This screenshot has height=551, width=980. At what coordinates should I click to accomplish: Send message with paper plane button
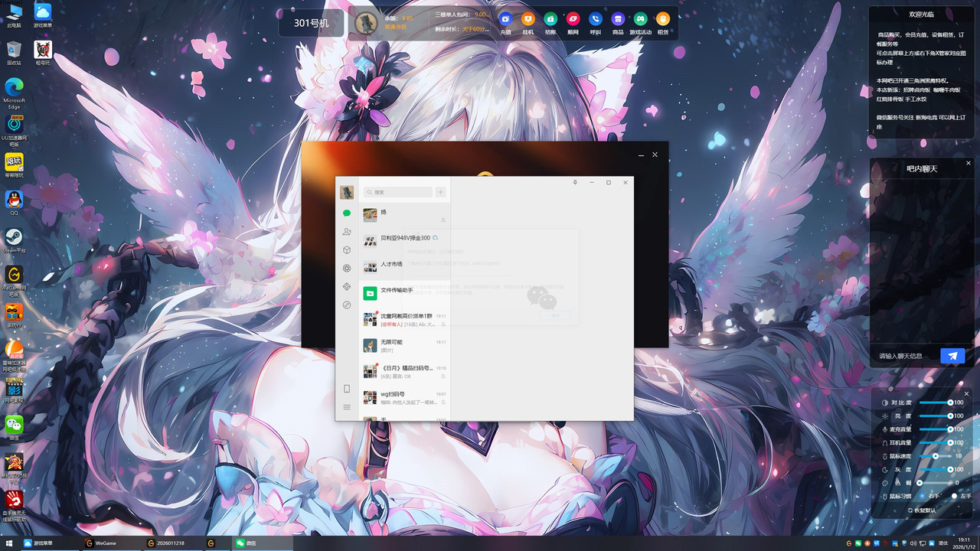952,356
